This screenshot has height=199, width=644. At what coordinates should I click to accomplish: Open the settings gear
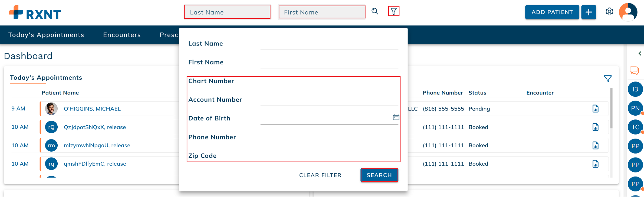click(609, 12)
